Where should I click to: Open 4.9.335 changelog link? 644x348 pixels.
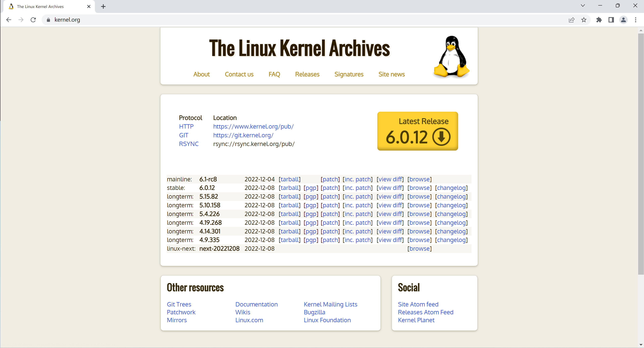[451, 240]
